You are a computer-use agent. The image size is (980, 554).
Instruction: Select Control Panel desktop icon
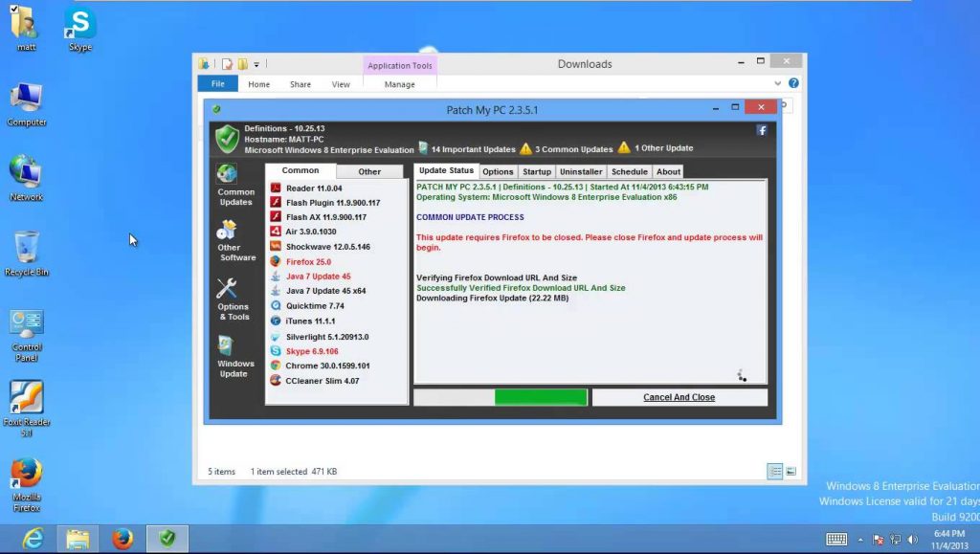pos(26,336)
